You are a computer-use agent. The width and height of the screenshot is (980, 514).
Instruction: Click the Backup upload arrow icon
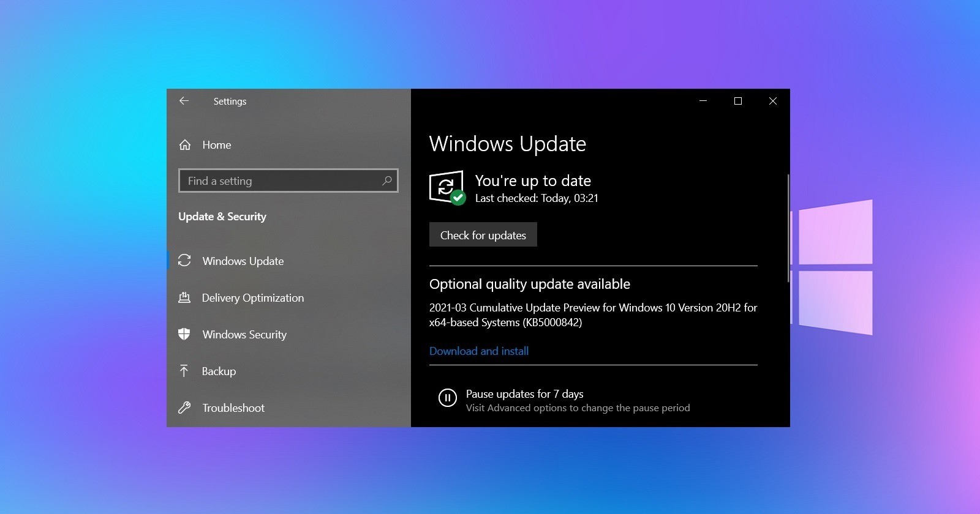pos(184,371)
